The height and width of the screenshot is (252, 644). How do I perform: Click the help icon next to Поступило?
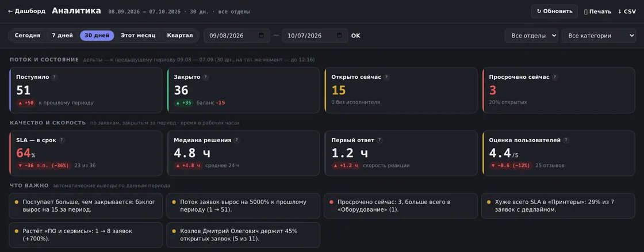(55, 77)
